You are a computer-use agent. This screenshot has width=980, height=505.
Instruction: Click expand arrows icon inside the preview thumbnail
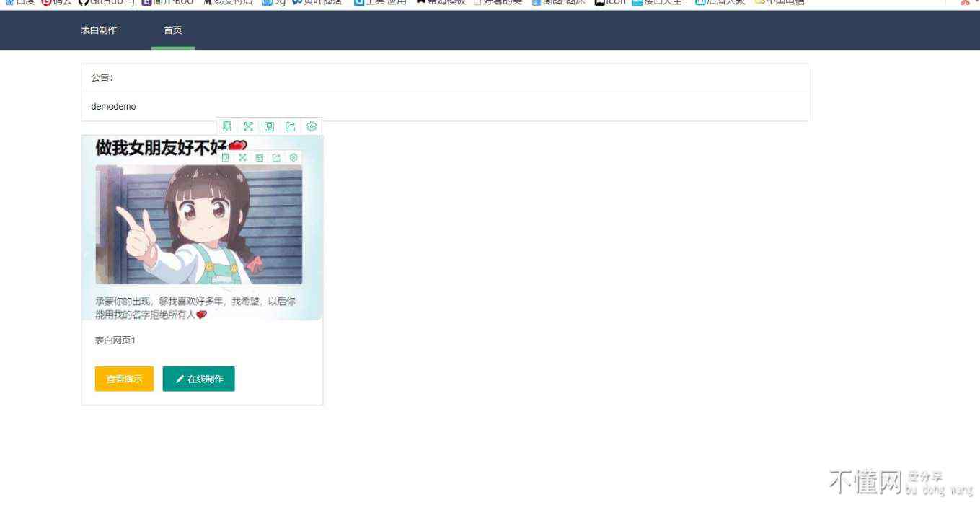pos(242,157)
